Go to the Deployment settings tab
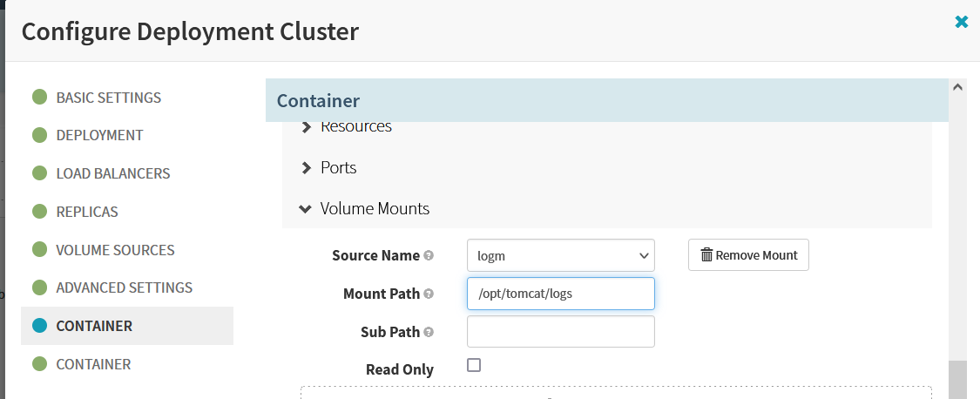Image resolution: width=980 pixels, height=399 pixels. click(99, 135)
